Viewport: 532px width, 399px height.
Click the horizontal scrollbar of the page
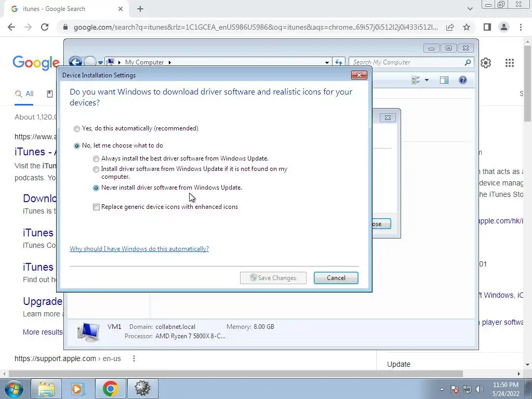(x=236, y=374)
